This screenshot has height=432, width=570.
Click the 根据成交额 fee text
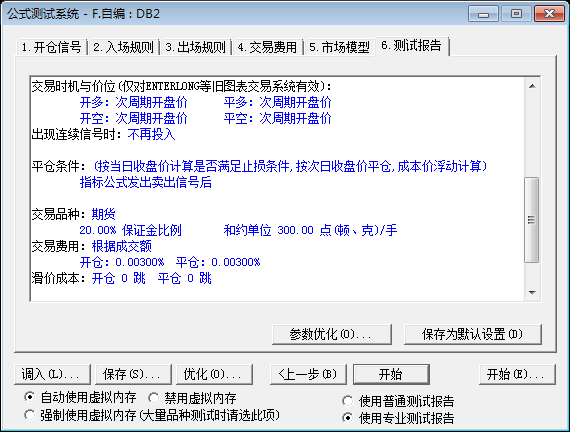click(x=121, y=246)
